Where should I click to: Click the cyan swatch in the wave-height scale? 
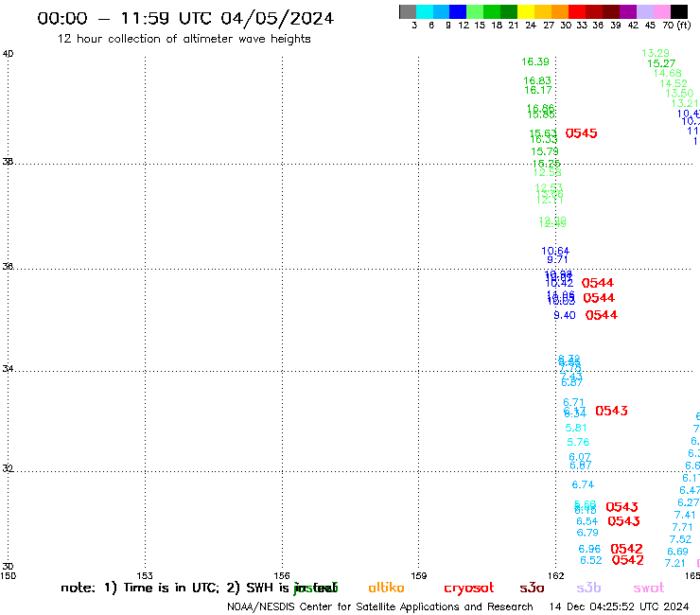(x=424, y=11)
